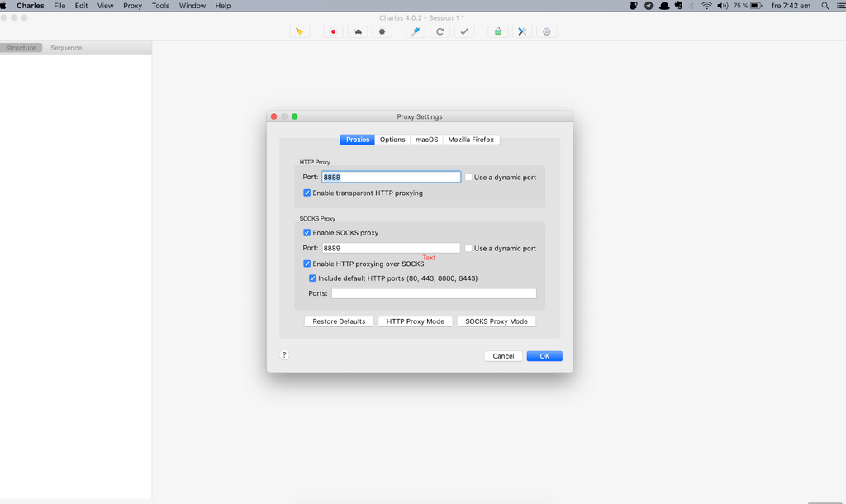Viewport: 846px width, 504px height.
Task: Click Cancel in Proxy Settings
Action: (x=503, y=356)
